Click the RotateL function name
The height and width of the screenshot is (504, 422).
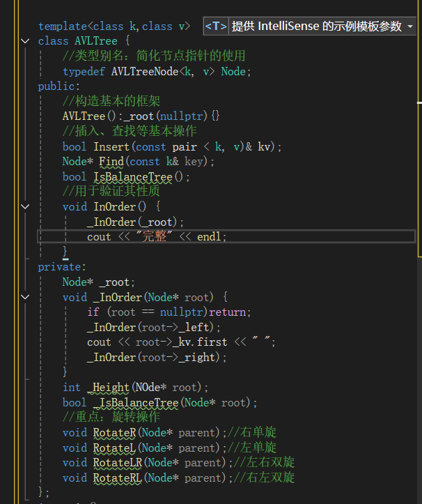tap(114, 448)
